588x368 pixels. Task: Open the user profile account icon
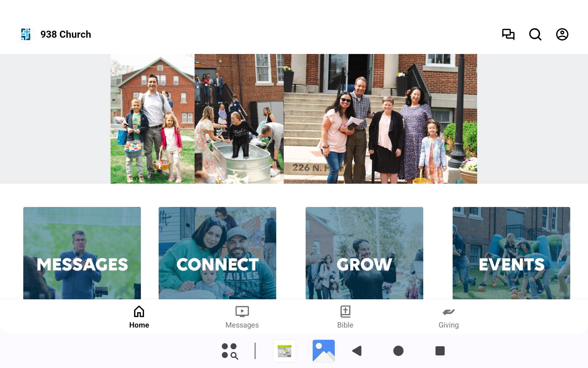562,34
